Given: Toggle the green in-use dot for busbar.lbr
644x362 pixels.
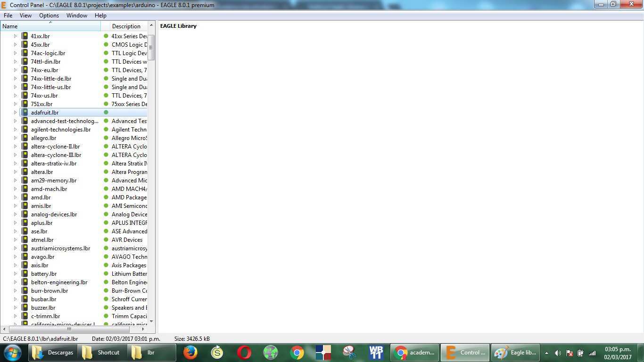Looking at the screenshot, I should (106, 299).
